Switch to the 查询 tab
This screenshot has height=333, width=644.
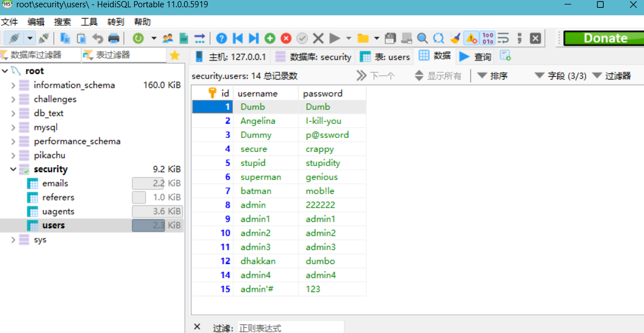475,57
